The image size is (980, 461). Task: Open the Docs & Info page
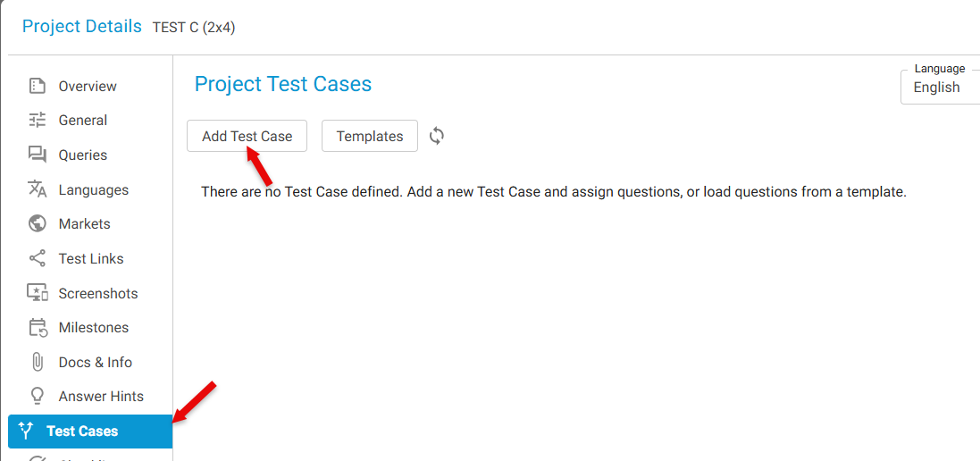[95, 362]
